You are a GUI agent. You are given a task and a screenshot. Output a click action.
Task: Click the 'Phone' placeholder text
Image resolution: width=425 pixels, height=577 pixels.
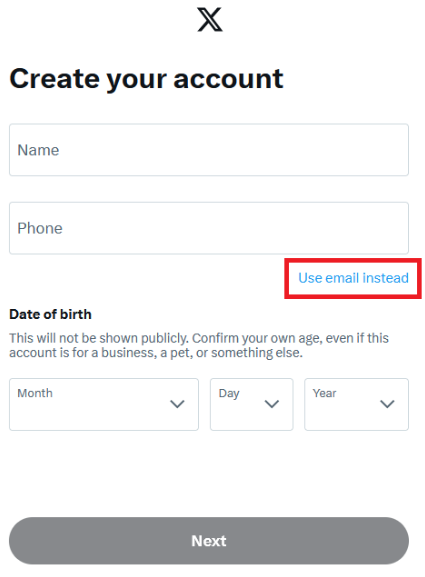[40, 228]
